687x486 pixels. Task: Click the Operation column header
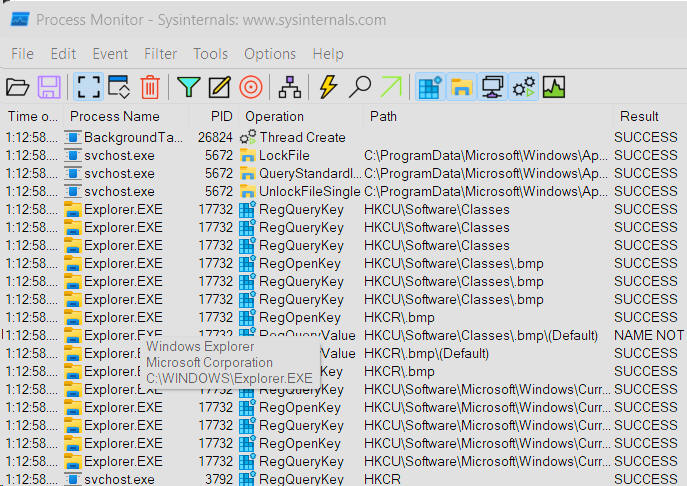pyautogui.click(x=274, y=116)
